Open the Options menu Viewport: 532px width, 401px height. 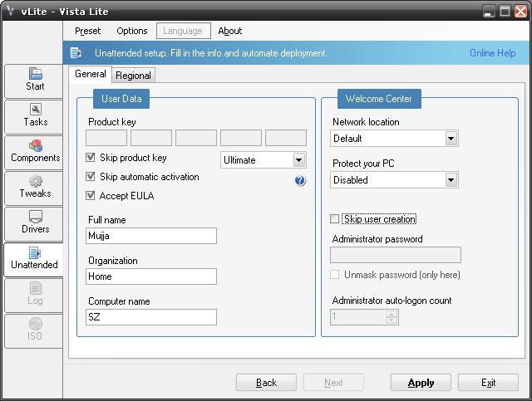pyautogui.click(x=132, y=31)
